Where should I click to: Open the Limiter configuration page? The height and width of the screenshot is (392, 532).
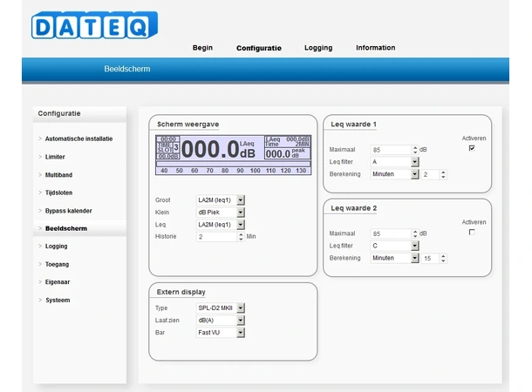coord(55,157)
